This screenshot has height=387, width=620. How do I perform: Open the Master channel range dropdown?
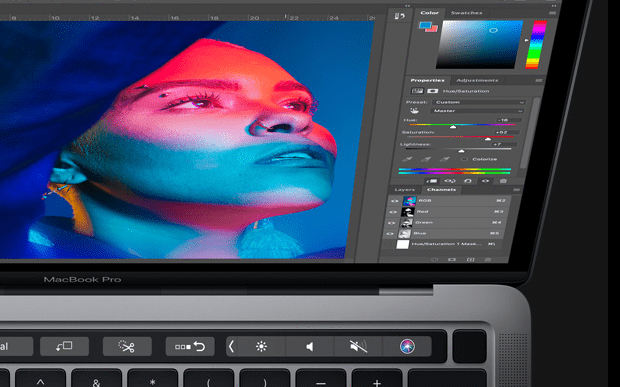tap(477, 111)
